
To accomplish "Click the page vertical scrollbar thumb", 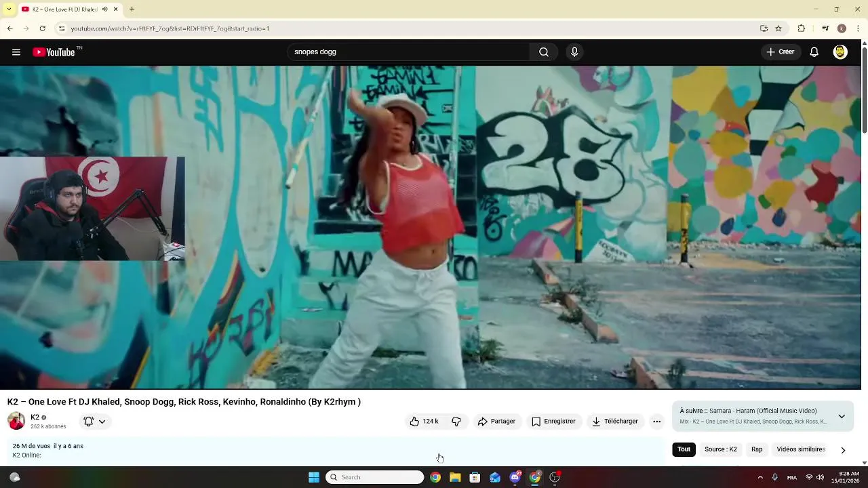I will 864,90.
